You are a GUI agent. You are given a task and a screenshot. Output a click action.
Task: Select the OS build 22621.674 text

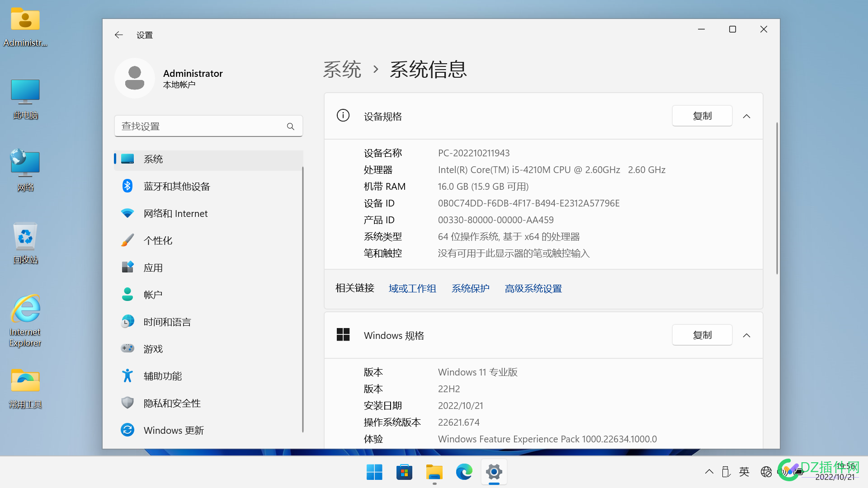[x=459, y=422]
